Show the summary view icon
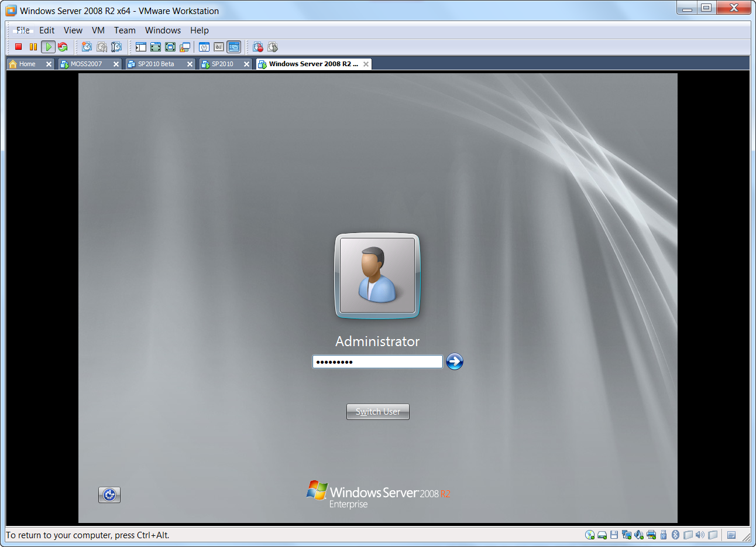The width and height of the screenshot is (756, 547). (x=204, y=47)
